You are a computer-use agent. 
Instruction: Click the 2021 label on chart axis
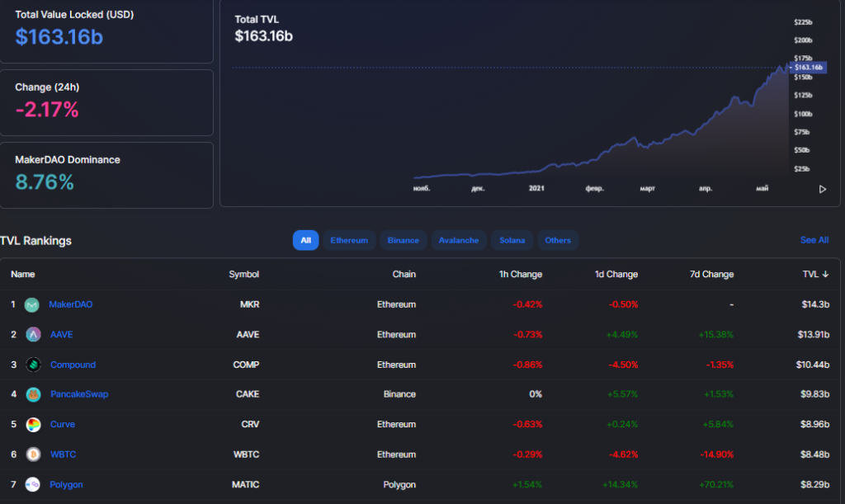536,188
